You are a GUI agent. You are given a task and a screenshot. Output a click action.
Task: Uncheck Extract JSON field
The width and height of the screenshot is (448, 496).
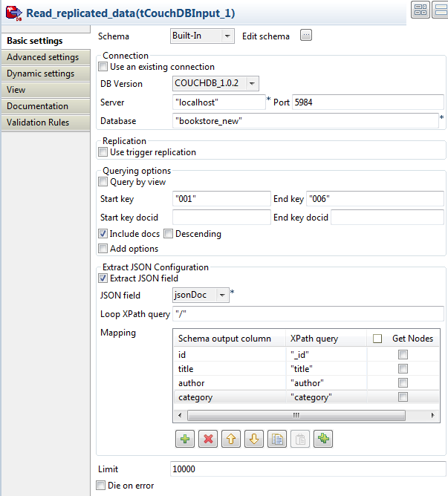(104, 278)
